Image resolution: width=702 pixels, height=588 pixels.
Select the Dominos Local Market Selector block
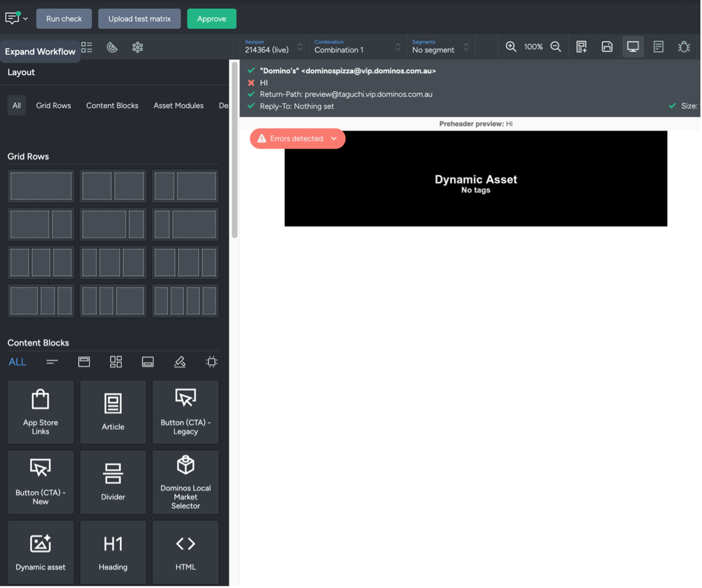[185, 482]
